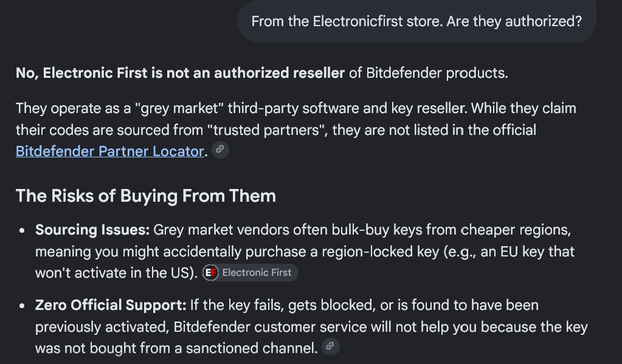622x364 pixels.
Task: Open the Bitdefender Partner Locator link
Action: click(x=110, y=151)
